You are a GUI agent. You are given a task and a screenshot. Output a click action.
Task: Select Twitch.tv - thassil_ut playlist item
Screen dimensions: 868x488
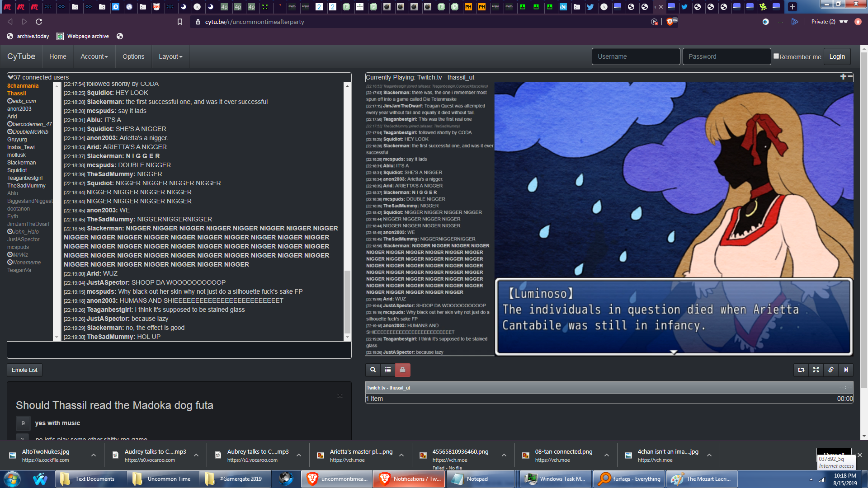tap(609, 388)
